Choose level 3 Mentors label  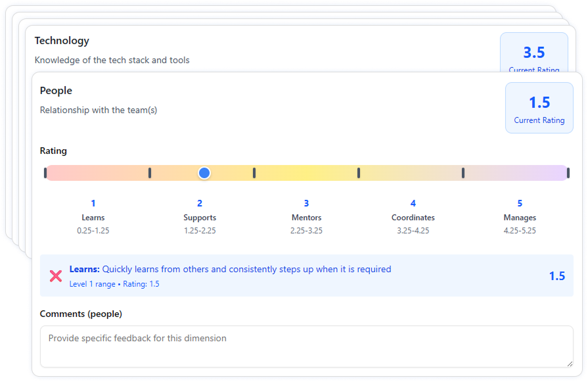306,217
